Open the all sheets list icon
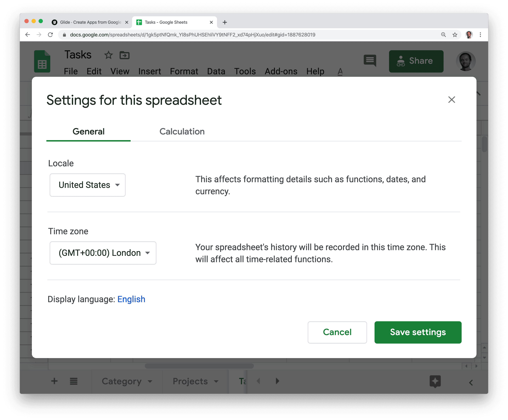 tap(73, 381)
